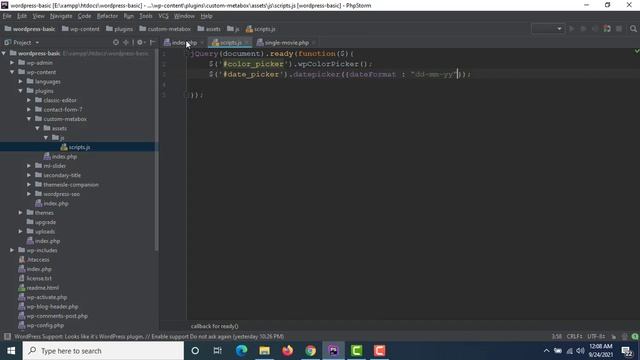The width and height of the screenshot is (640, 360).
Task: Expand the languages folder
Action: (x=20, y=82)
